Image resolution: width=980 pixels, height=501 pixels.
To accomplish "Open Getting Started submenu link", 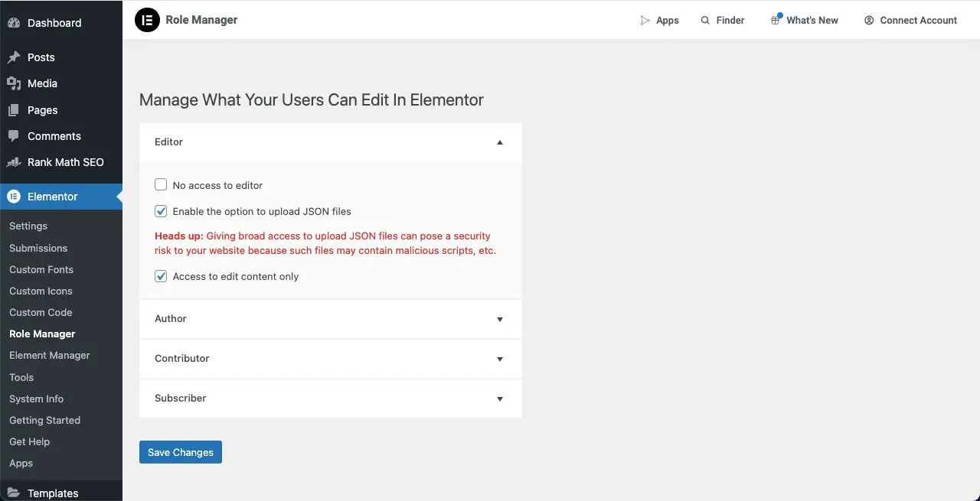I will (44, 420).
